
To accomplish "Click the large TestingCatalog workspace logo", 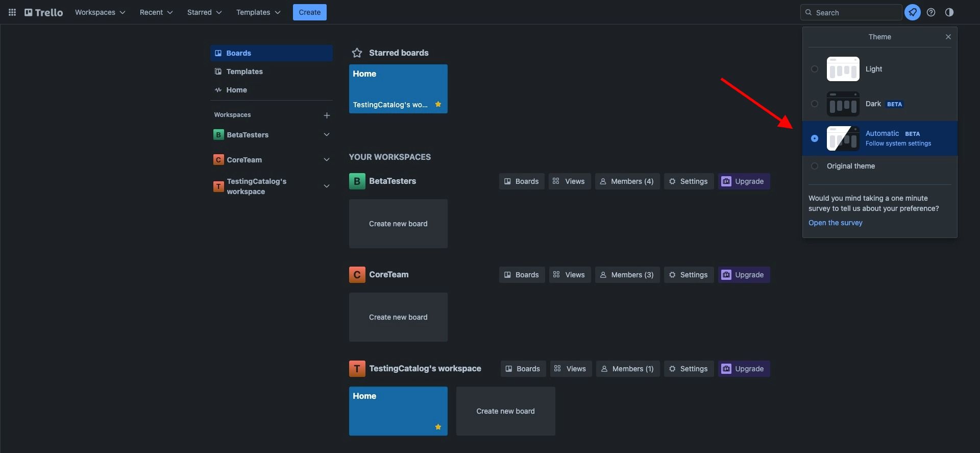I will coord(357,369).
